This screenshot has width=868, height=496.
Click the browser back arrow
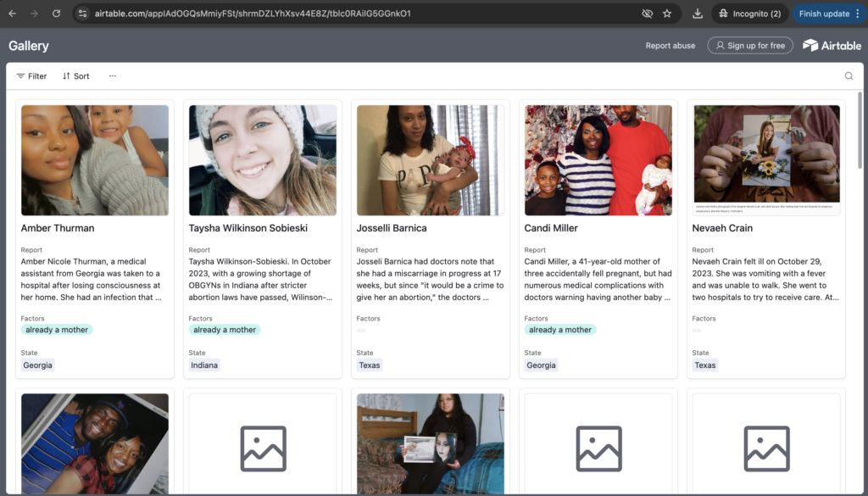pos(13,14)
